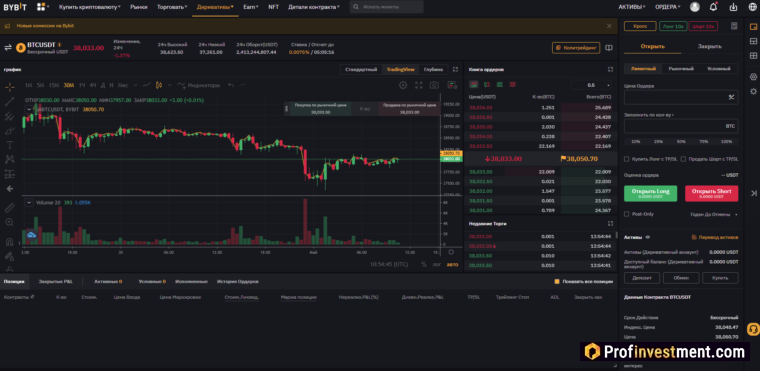Open the guide book icon beside Копитрейдинг
Viewport: 760px width, 371px height.
pos(609,48)
